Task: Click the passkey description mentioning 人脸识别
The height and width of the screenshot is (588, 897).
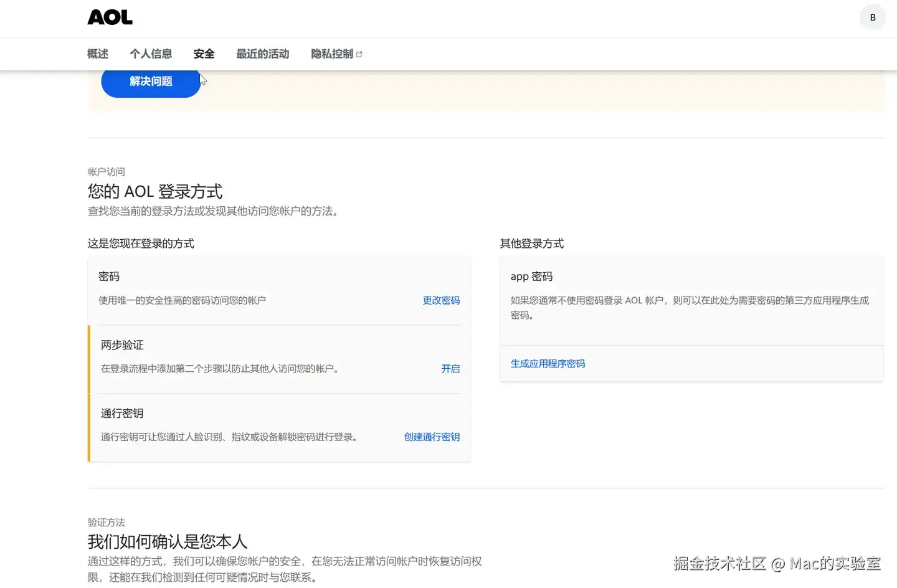Action: (x=231, y=437)
